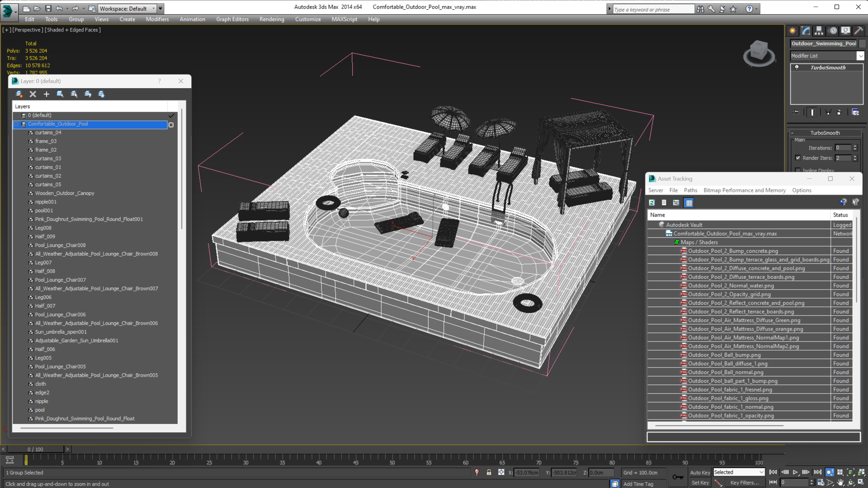Image resolution: width=868 pixels, height=488 pixels.
Task: Toggle Comfortable_Outdoor_Pool layer current box
Action: (171, 125)
